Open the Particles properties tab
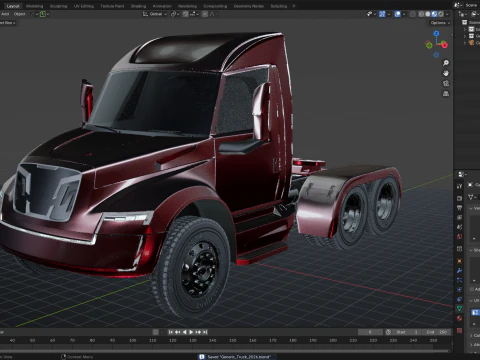The width and height of the screenshot is (480, 360). [459, 280]
